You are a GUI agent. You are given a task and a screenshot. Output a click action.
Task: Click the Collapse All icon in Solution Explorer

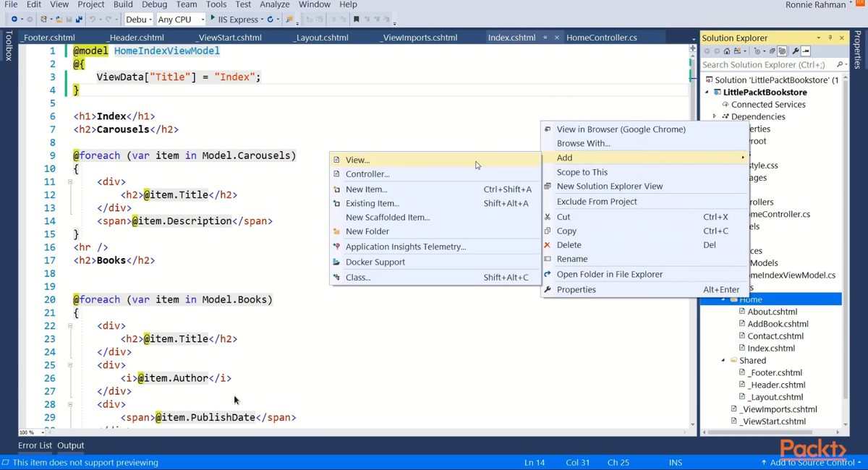(772, 51)
